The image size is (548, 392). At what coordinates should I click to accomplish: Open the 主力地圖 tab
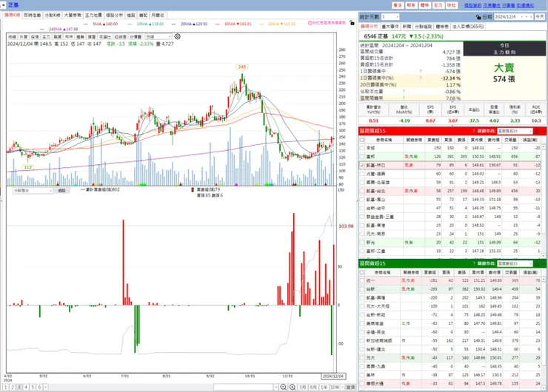(93, 16)
